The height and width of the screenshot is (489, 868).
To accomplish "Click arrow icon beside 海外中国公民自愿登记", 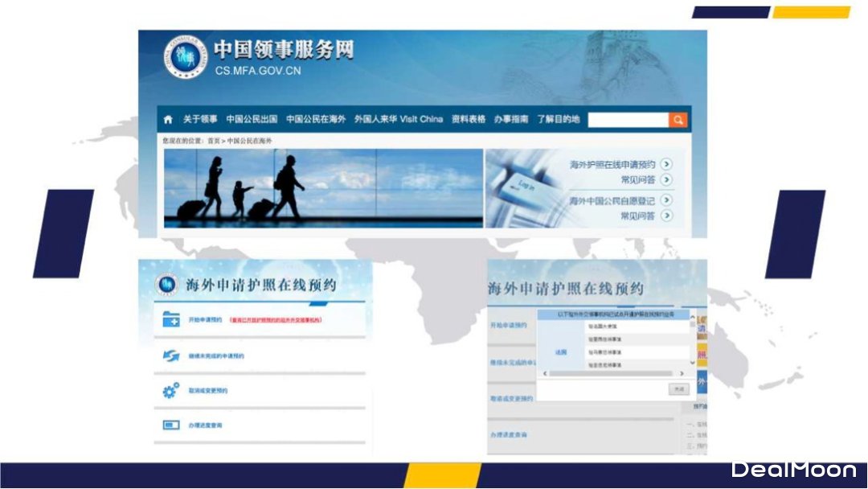I will point(666,200).
